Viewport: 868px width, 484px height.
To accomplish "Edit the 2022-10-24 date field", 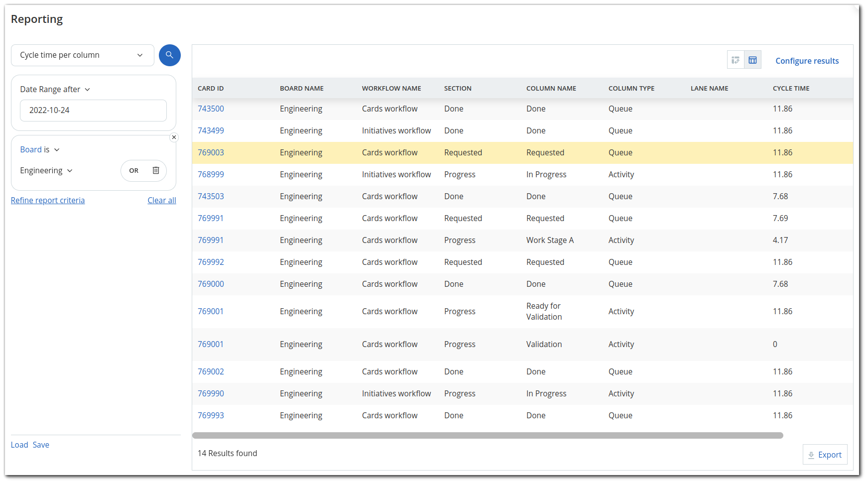I will click(93, 110).
